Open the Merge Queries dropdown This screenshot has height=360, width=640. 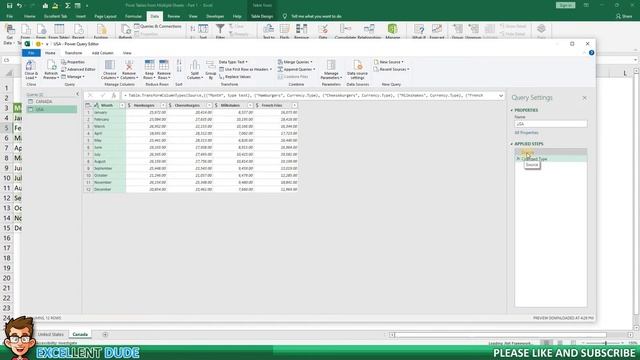tap(295, 62)
